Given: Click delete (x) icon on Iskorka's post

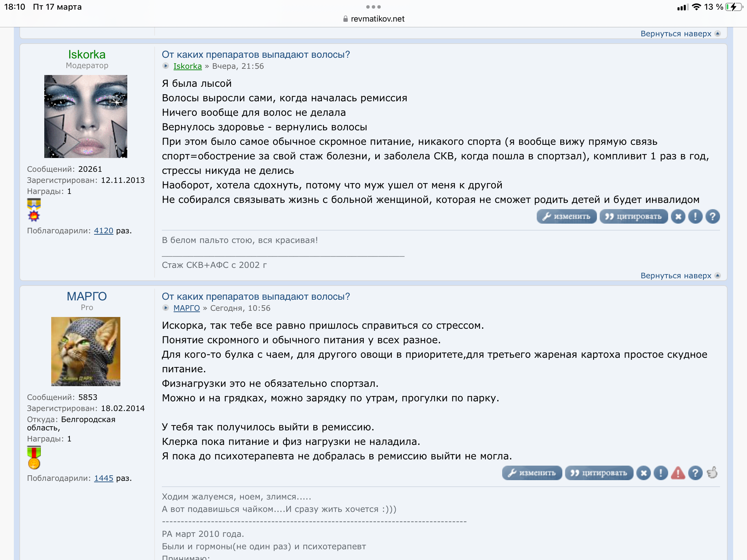Looking at the screenshot, I should click(678, 217).
